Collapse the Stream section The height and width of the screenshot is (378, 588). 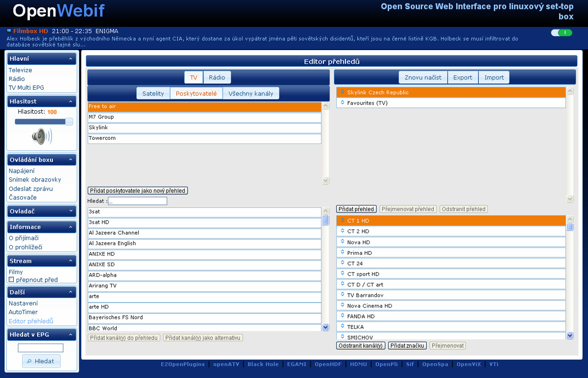click(x=71, y=261)
